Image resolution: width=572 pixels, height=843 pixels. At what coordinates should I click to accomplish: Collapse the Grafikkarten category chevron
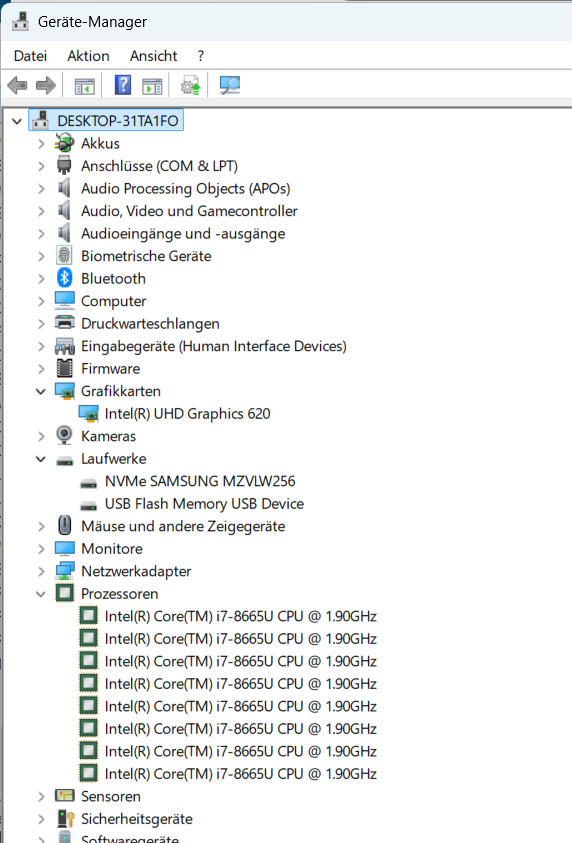41,391
